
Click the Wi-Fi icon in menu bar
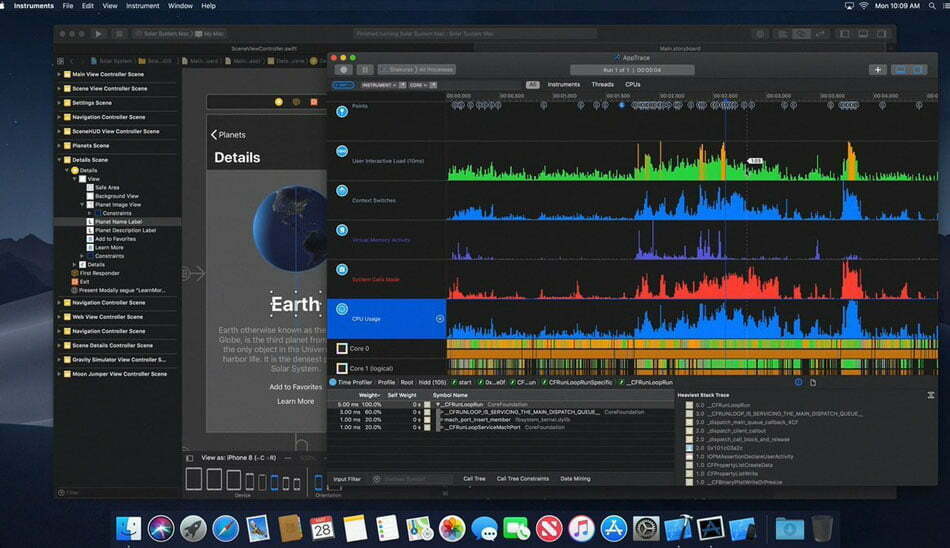tap(863, 5)
